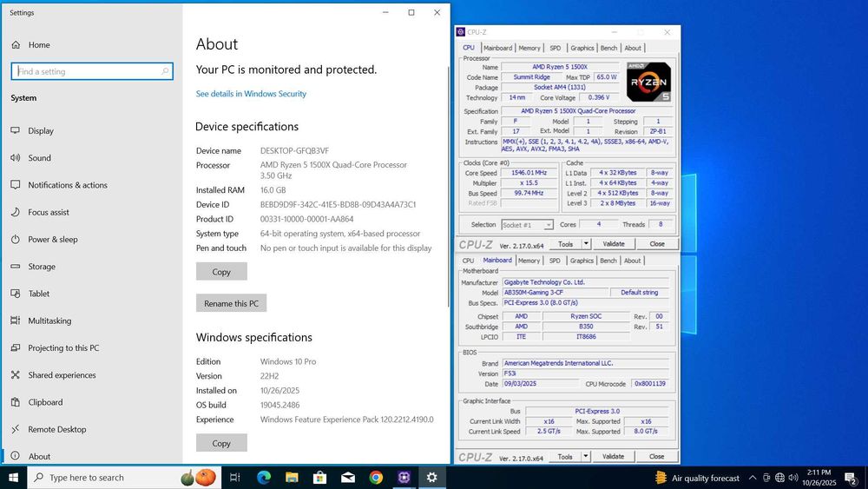This screenshot has width=868, height=489.
Task: Open Sound settings in sidebar
Action: [39, 158]
